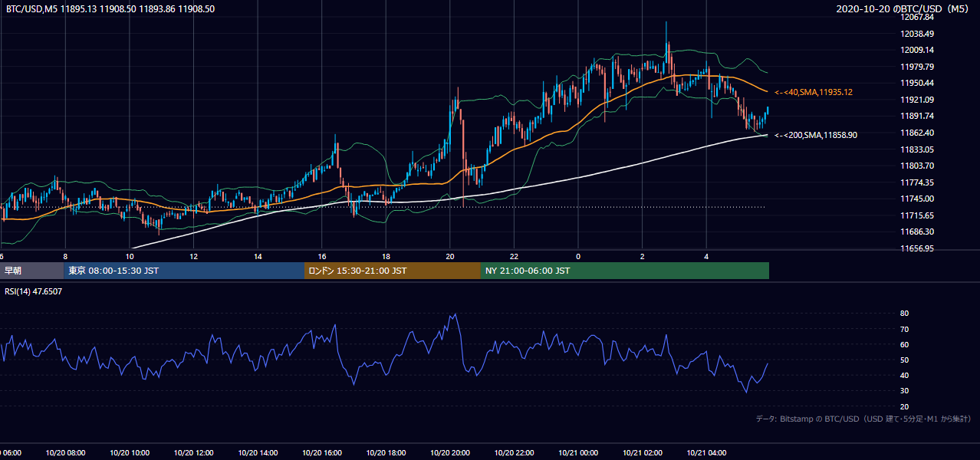Click the 200,SMA,11858.90 label

click(x=816, y=135)
